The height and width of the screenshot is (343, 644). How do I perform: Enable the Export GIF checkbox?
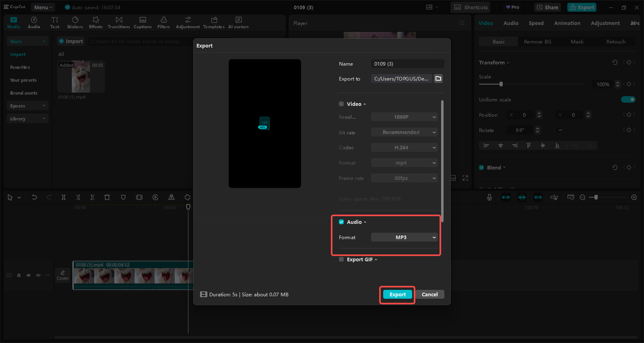point(341,260)
